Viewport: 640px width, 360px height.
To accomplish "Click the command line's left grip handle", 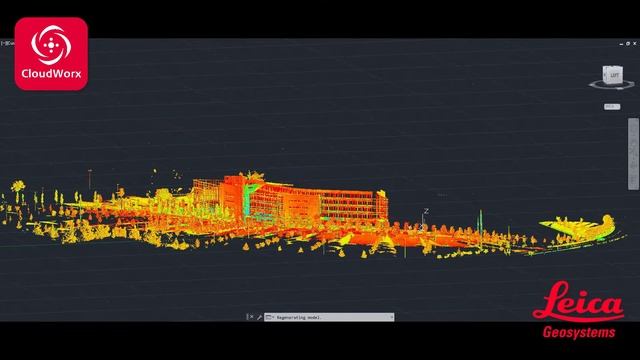I will pyautogui.click(x=247, y=317).
